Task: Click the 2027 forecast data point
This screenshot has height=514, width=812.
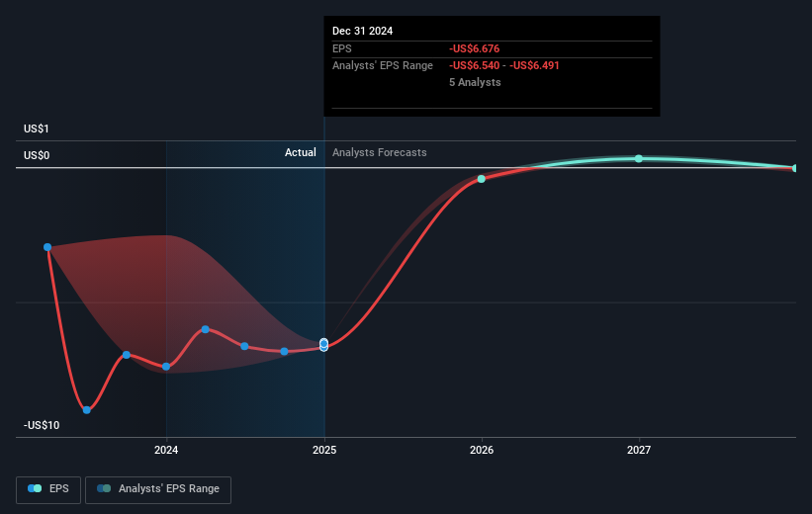Action: (639, 158)
